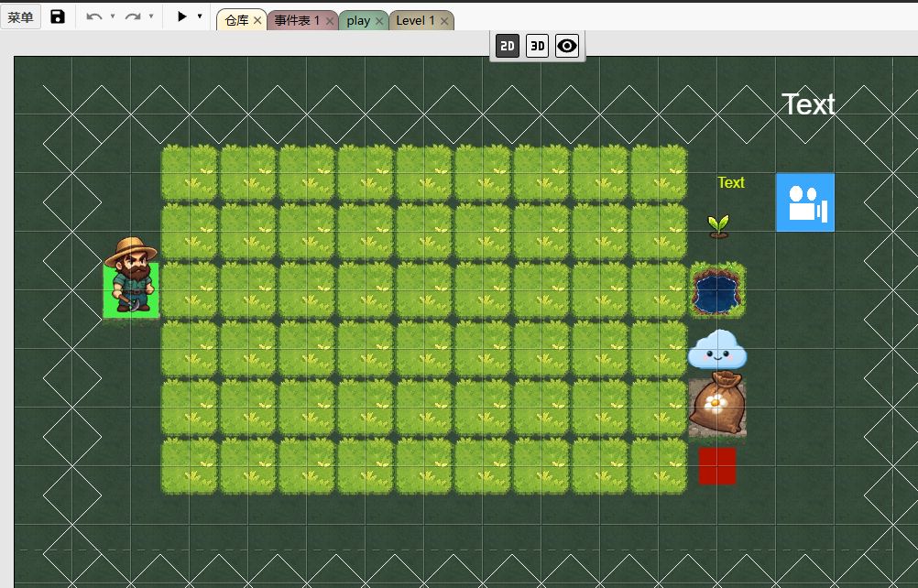Screen dimensions: 918x588
Task: Close the 事件表 1 tab
Action: (x=330, y=21)
